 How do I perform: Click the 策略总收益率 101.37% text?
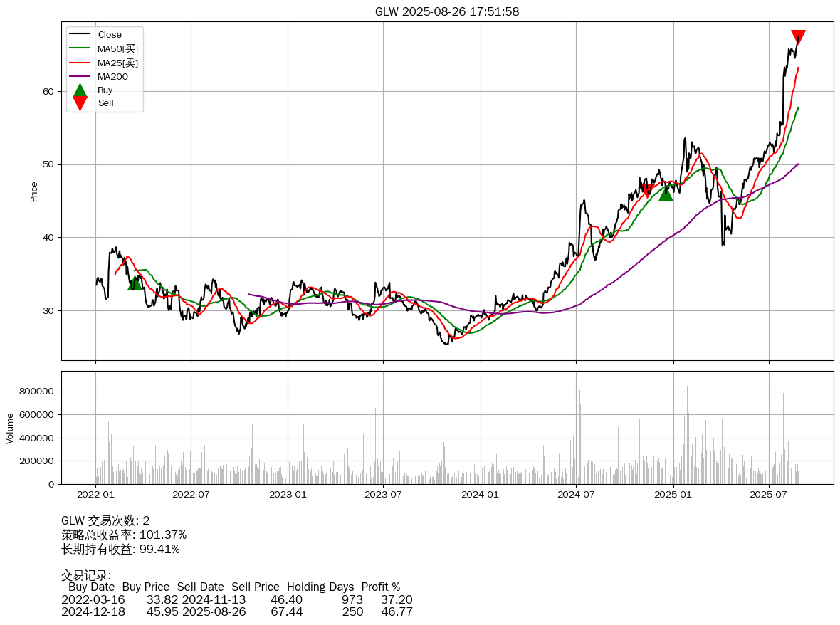[124, 535]
